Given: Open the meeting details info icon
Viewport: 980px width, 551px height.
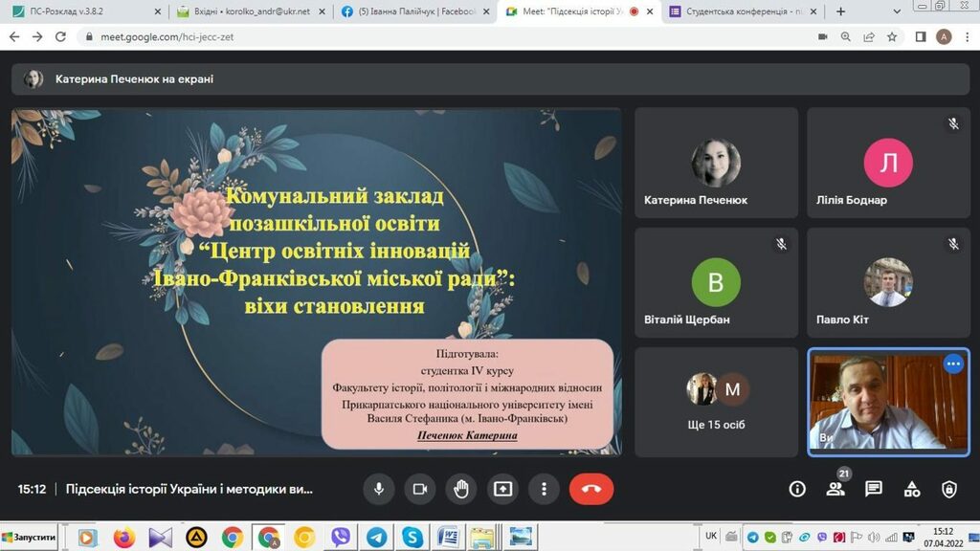Looking at the screenshot, I should pos(797,489).
